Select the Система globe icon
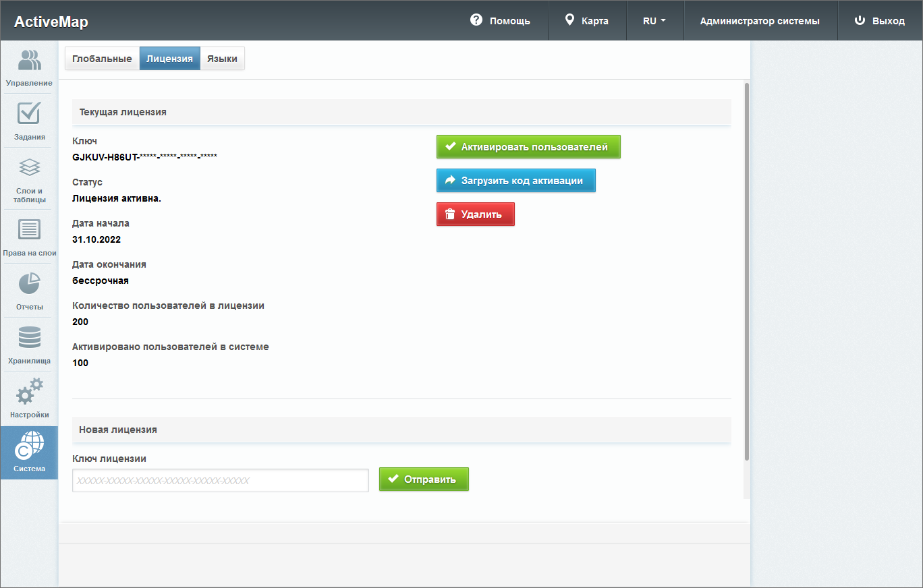The width and height of the screenshot is (923, 588). tap(29, 446)
